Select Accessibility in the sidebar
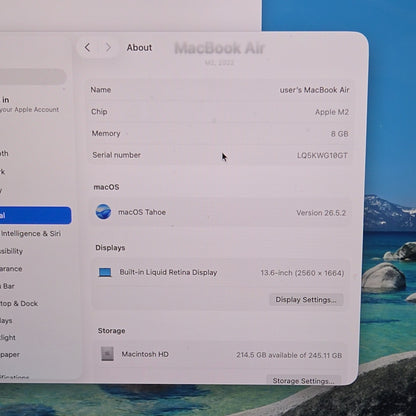Image resolution: width=416 pixels, height=416 pixels. 12,251
